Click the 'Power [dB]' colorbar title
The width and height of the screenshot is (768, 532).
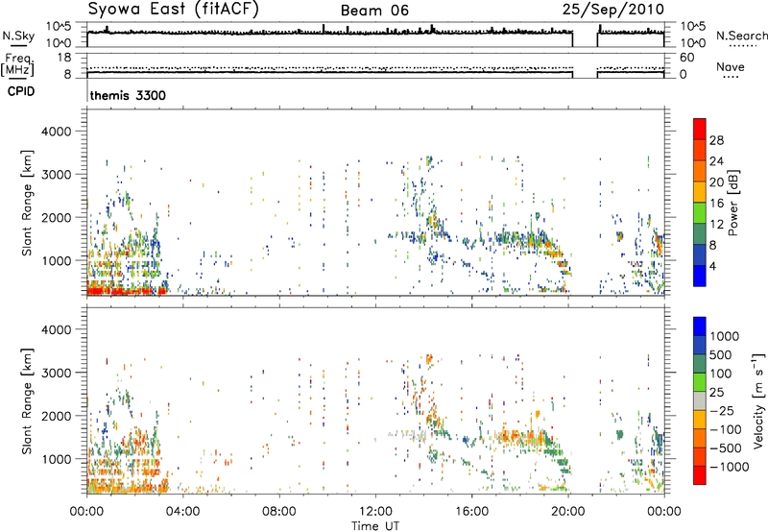tap(732, 203)
